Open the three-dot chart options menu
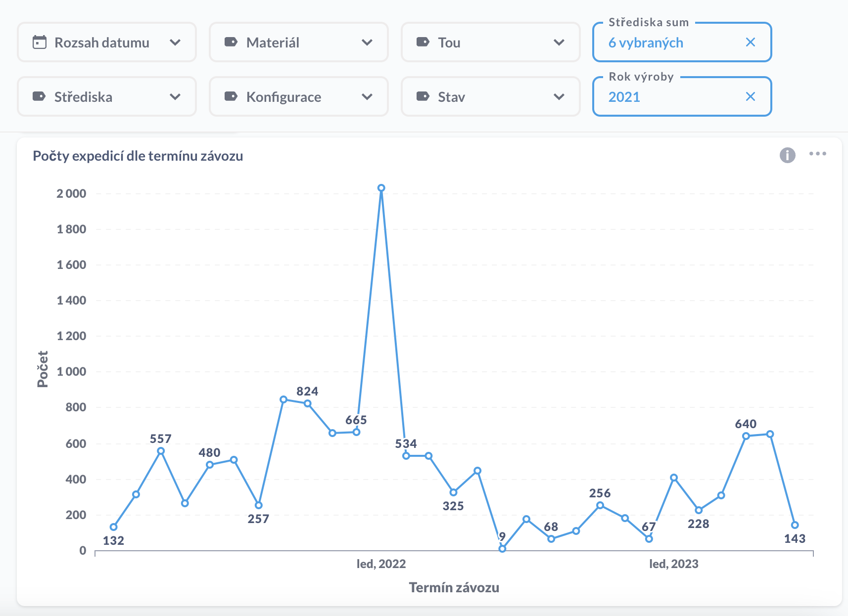 click(x=817, y=154)
